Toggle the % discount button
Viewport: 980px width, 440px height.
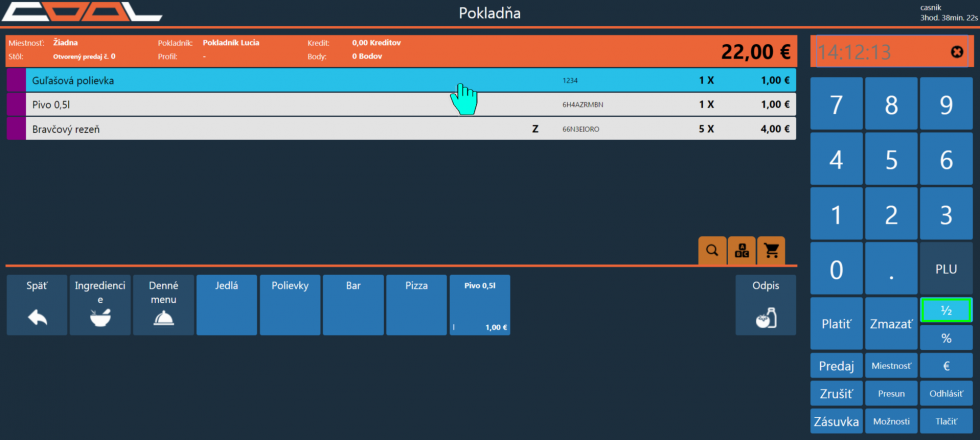pos(946,338)
